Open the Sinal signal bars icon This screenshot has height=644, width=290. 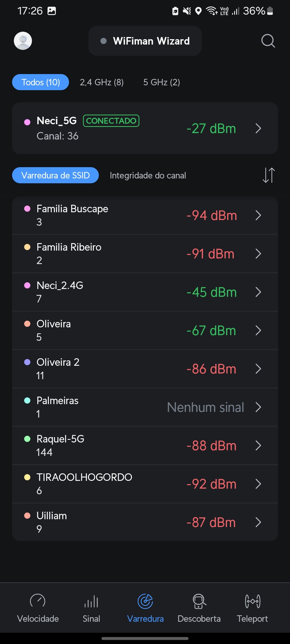pyautogui.click(x=91, y=601)
